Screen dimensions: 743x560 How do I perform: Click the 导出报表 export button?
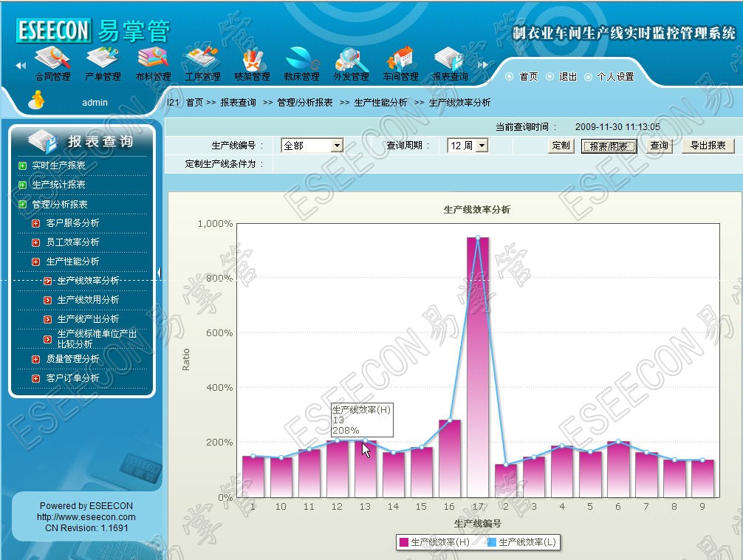707,146
